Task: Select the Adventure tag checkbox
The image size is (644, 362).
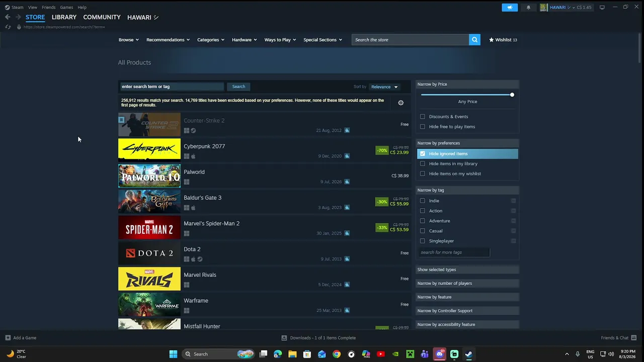Action: (x=423, y=221)
